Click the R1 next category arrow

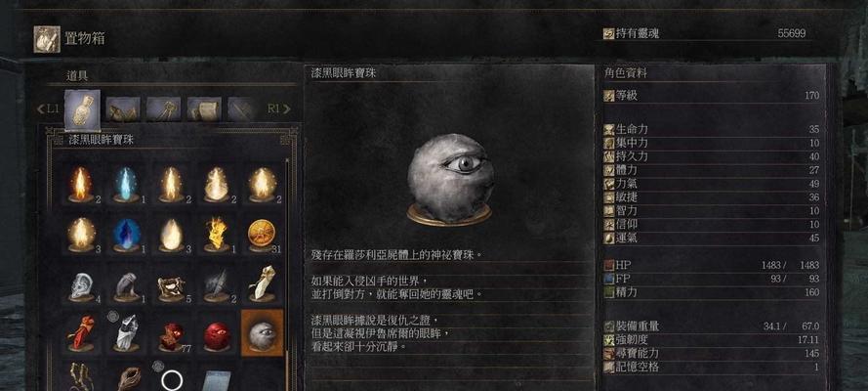tap(279, 109)
